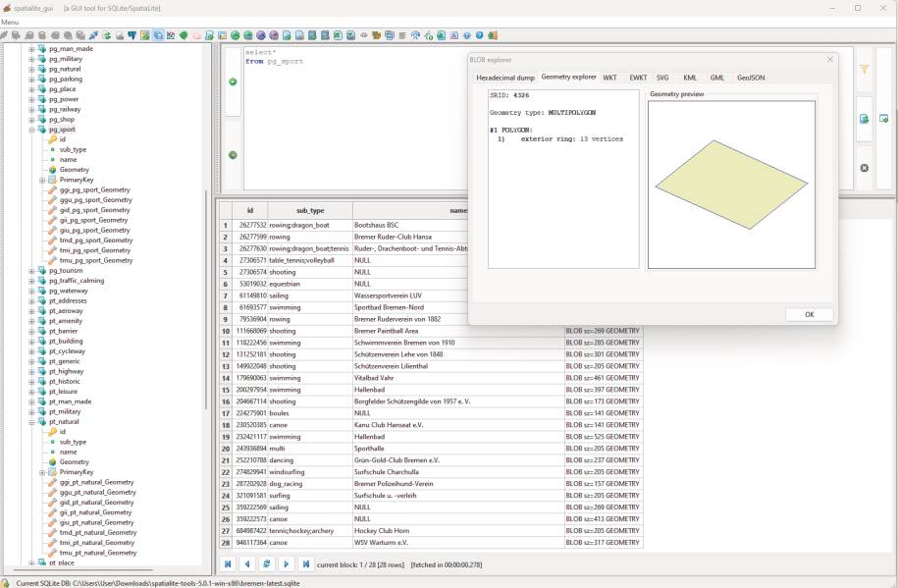Expand the pg_tourism table node
The image size is (898, 588).
(31, 271)
